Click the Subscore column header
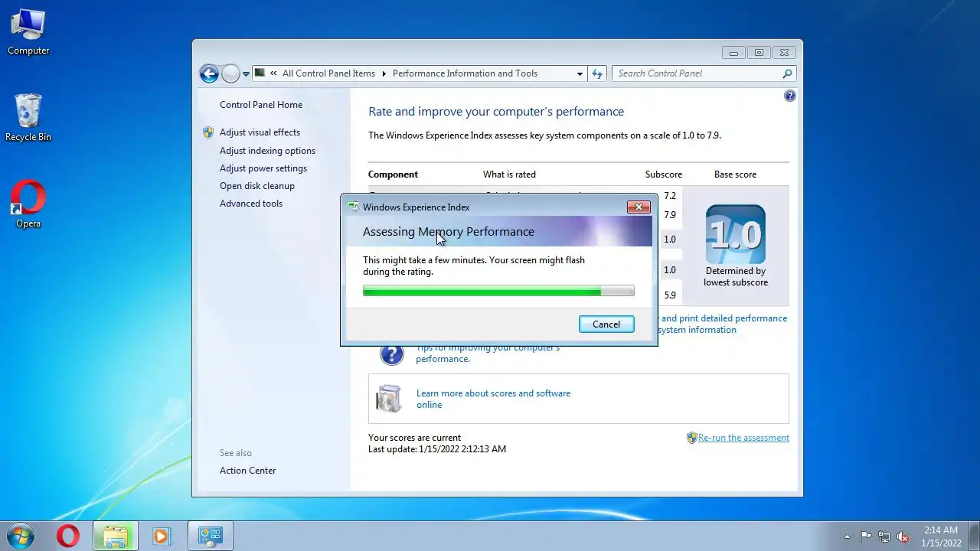 point(663,174)
